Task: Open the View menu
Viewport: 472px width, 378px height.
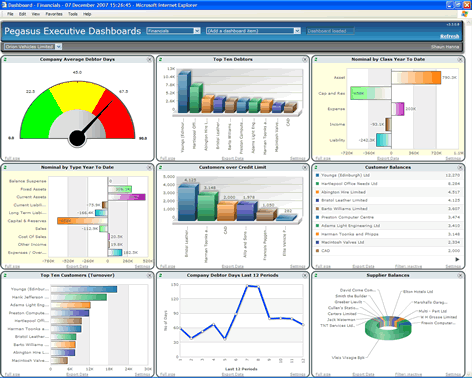Action: tap(36, 14)
